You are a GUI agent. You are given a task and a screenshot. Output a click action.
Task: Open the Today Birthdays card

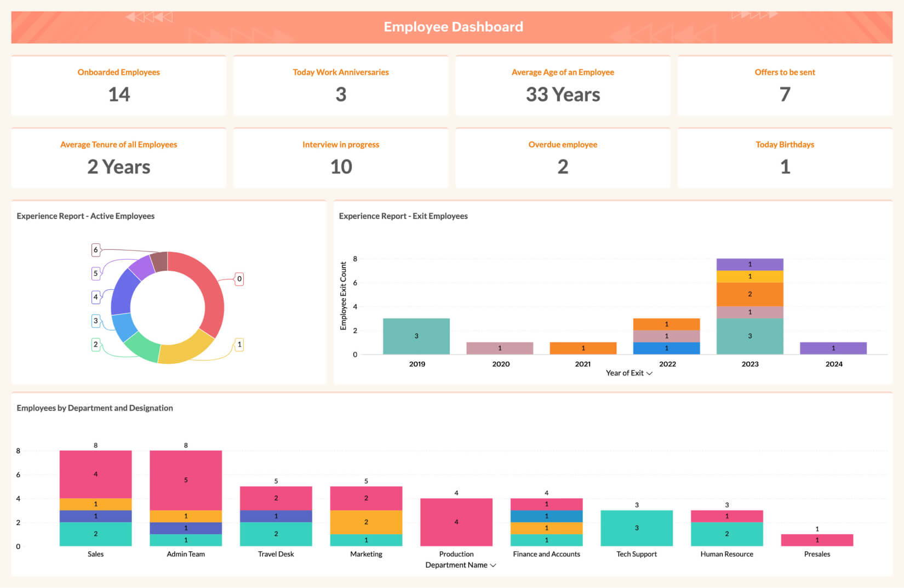tap(785, 158)
